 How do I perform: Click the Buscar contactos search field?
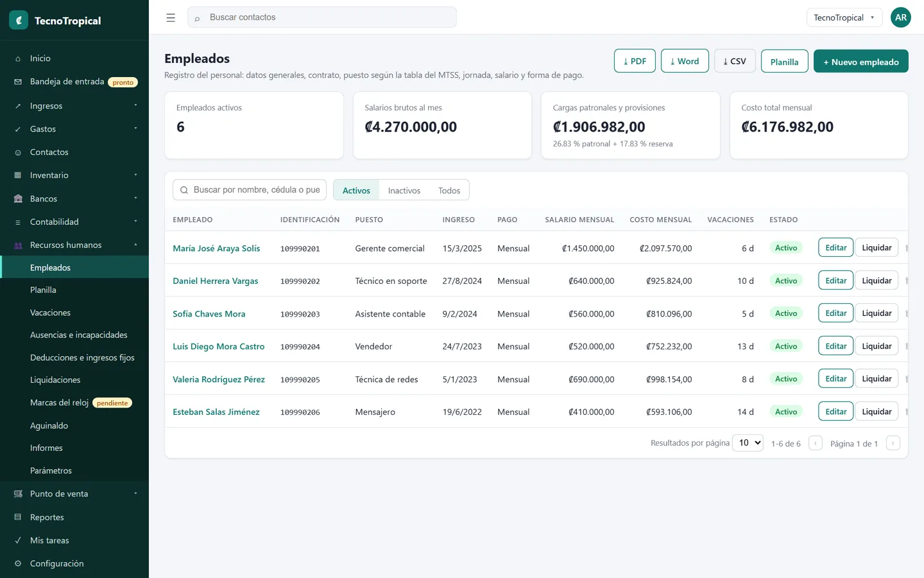tap(322, 17)
